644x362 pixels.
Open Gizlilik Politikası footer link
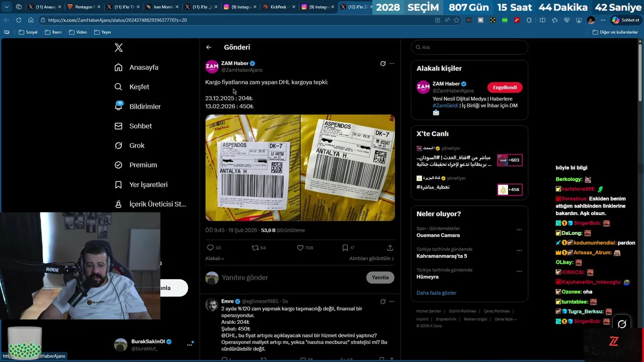pos(462,311)
